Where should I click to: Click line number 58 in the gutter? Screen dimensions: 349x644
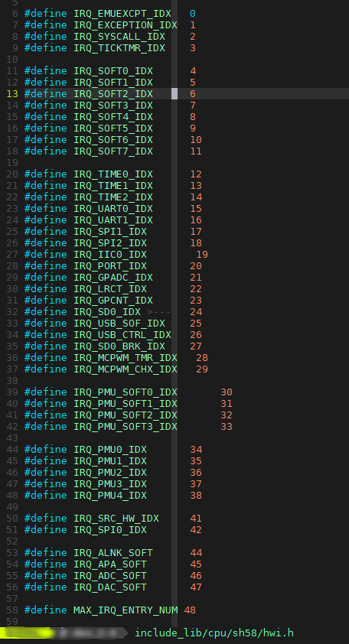pyautogui.click(x=12, y=610)
